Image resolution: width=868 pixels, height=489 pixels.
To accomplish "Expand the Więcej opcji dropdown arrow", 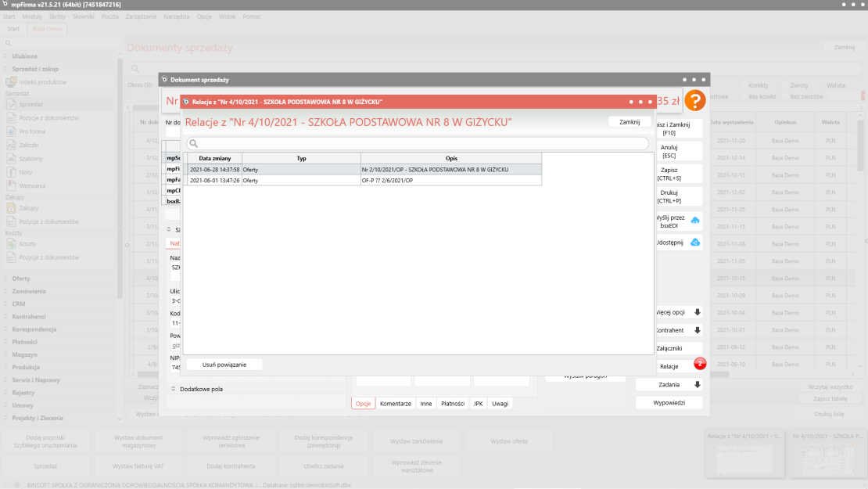I will click(697, 312).
